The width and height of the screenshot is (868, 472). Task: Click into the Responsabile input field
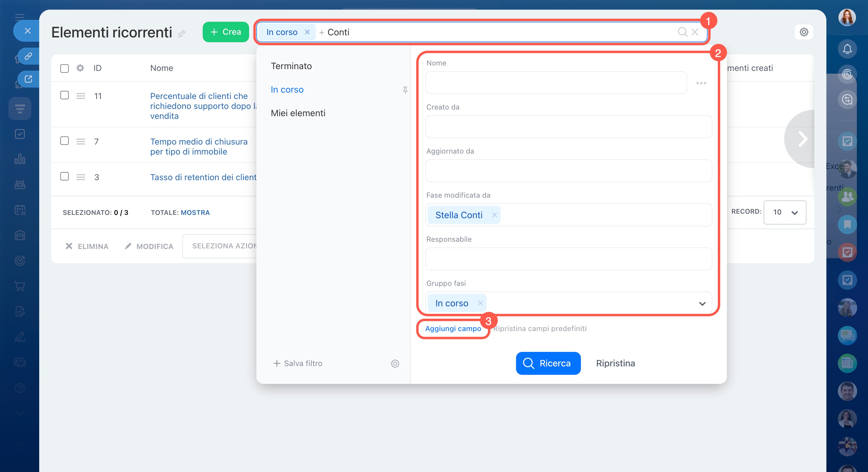(568, 259)
